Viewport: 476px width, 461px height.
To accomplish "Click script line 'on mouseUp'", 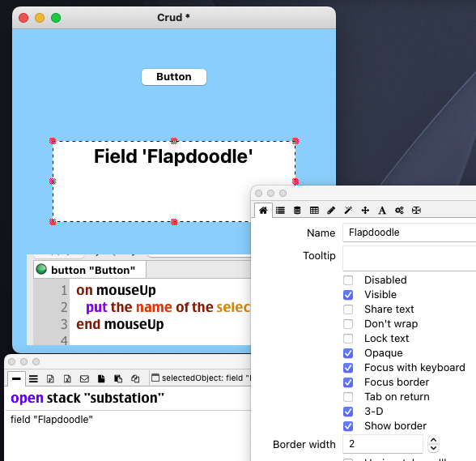I will tap(116, 290).
